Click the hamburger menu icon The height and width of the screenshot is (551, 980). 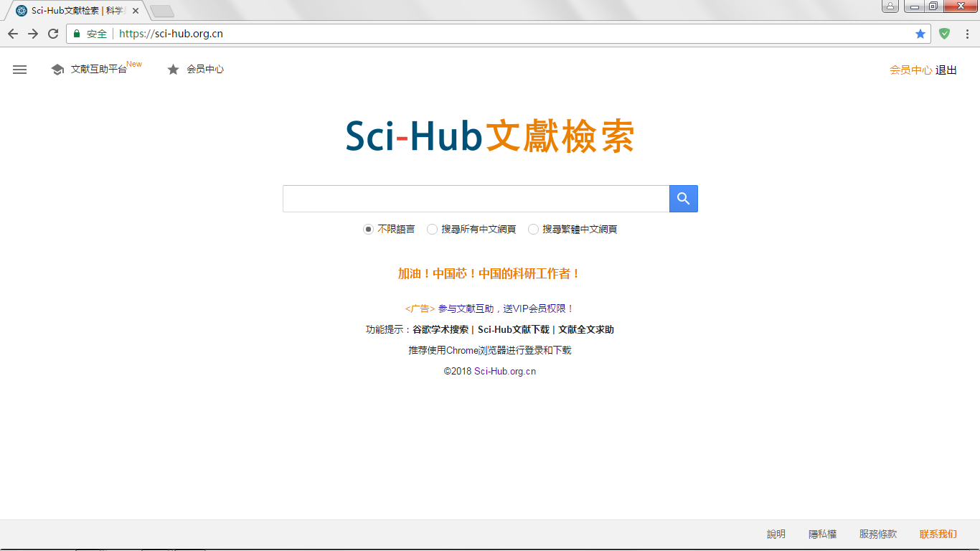coord(19,69)
